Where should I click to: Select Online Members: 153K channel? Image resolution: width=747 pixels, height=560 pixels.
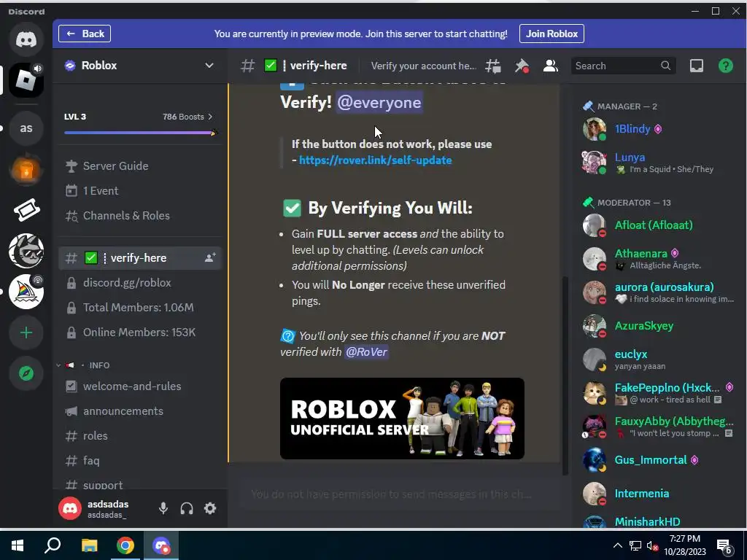140,332
